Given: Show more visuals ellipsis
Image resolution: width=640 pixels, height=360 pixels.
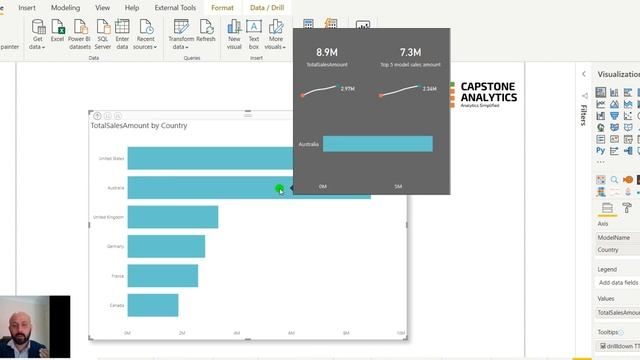Looking at the screenshot, I should click(x=600, y=162).
